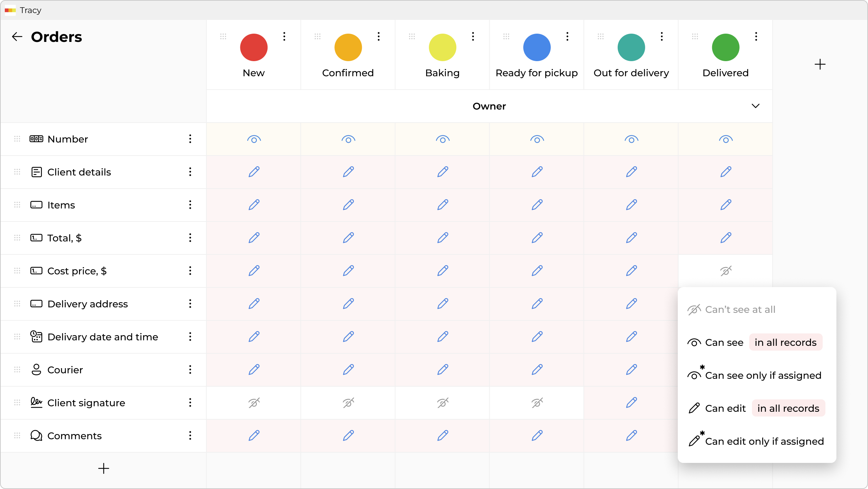Click the plus below Comments to add a field

click(x=104, y=468)
